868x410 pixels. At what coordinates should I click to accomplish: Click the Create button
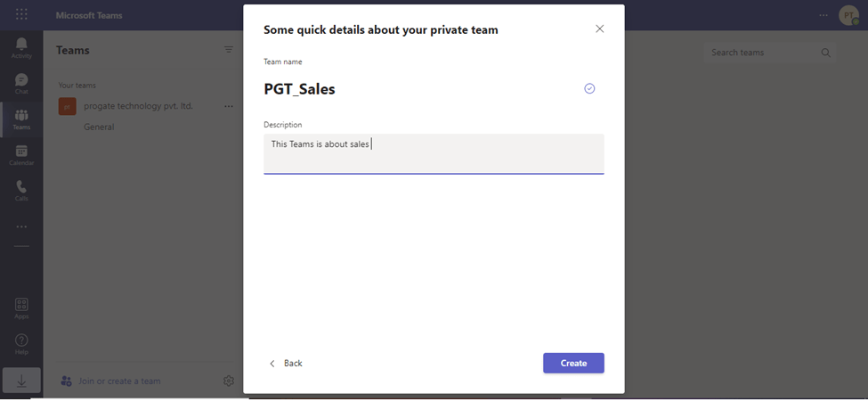point(573,363)
